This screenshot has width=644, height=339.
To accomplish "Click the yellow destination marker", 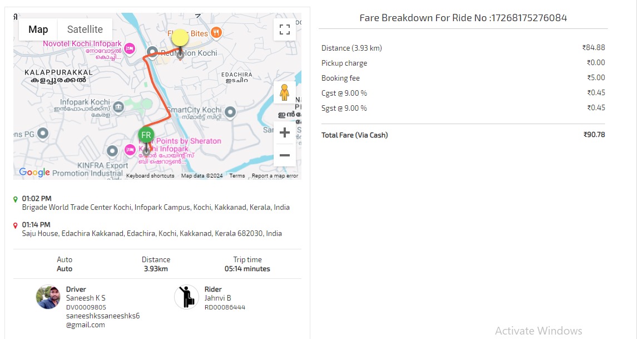I will [180, 38].
